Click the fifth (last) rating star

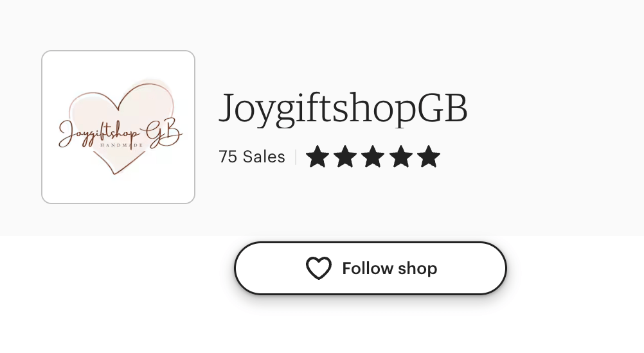(x=428, y=157)
